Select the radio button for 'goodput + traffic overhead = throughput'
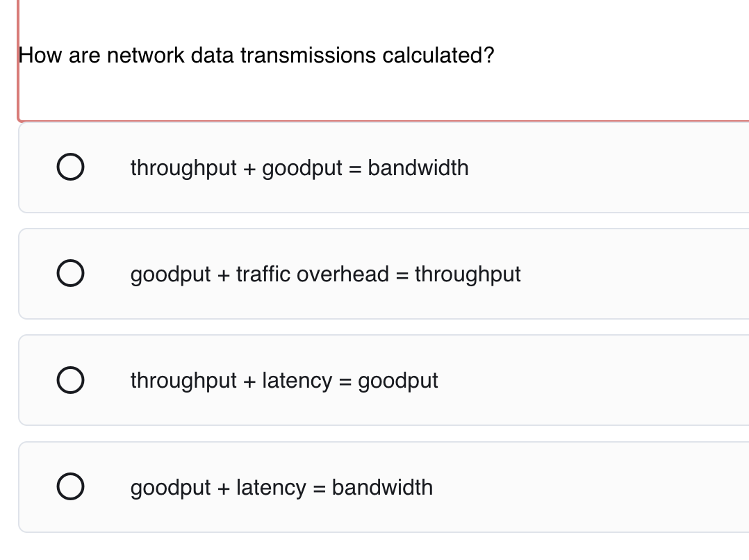Viewport: 749px width, 560px height. pyautogui.click(x=70, y=273)
